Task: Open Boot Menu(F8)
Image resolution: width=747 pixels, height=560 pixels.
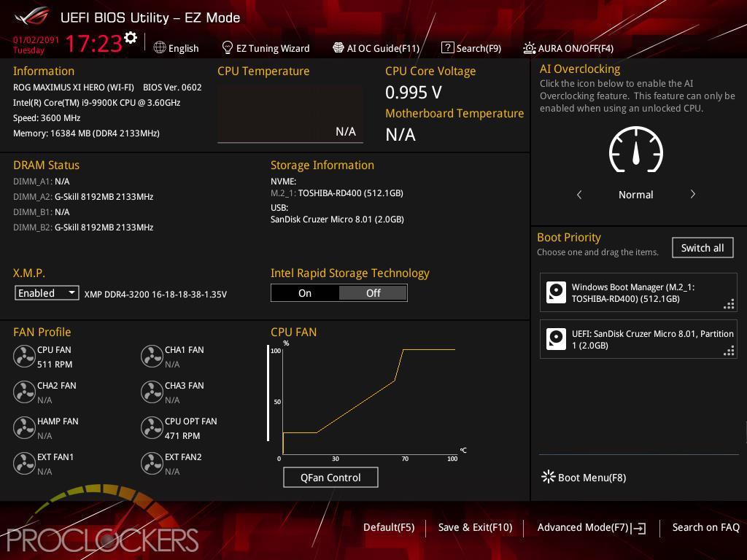Action: [584, 477]
